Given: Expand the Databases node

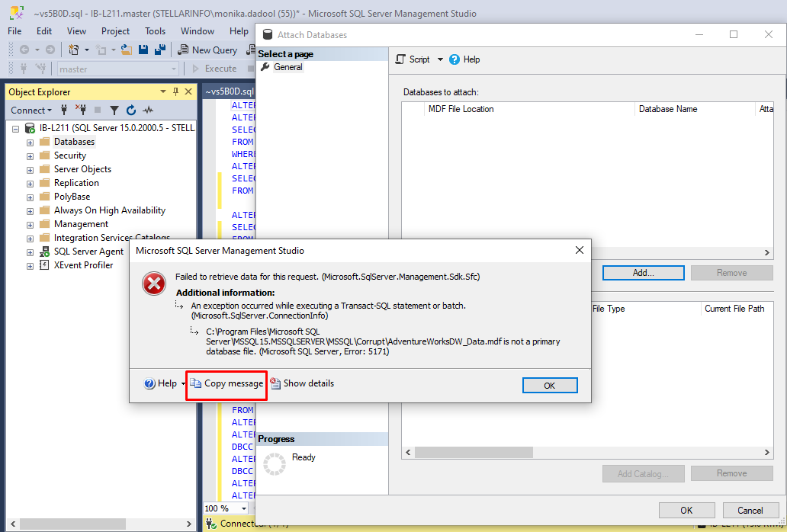Looking at the screenshot, I should pos(28,141).
